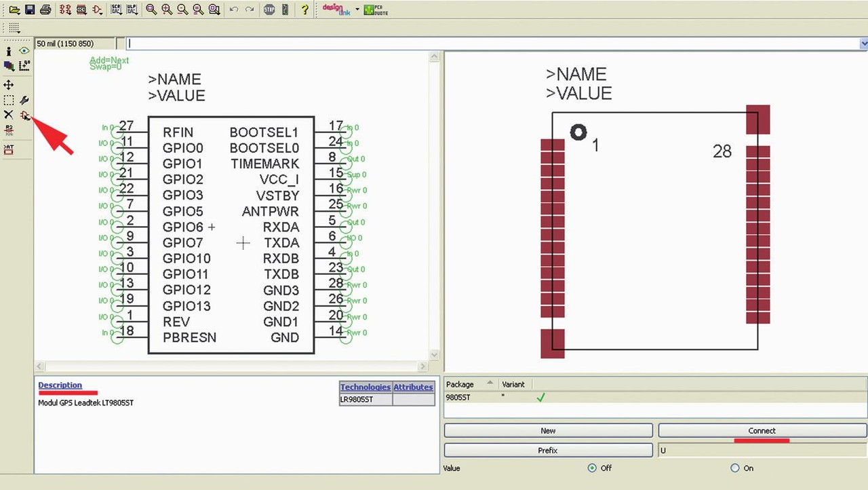Viewport: 868px width, 490px height.
Task: Click the 50 mil coordinate display
Action: point(75,43)
